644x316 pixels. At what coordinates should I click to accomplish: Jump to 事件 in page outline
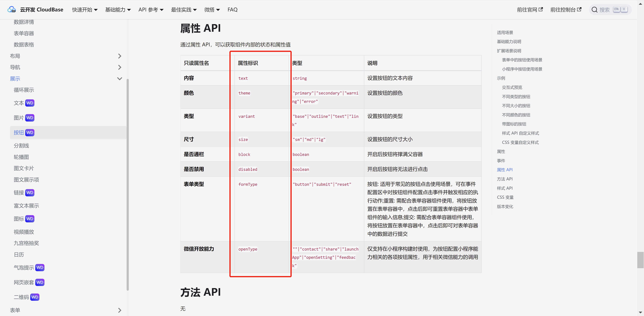tap(501, 161)
